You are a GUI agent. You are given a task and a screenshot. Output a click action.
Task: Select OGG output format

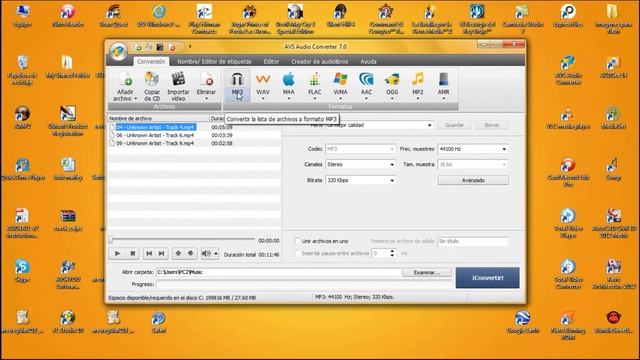(x=392, y=85)
